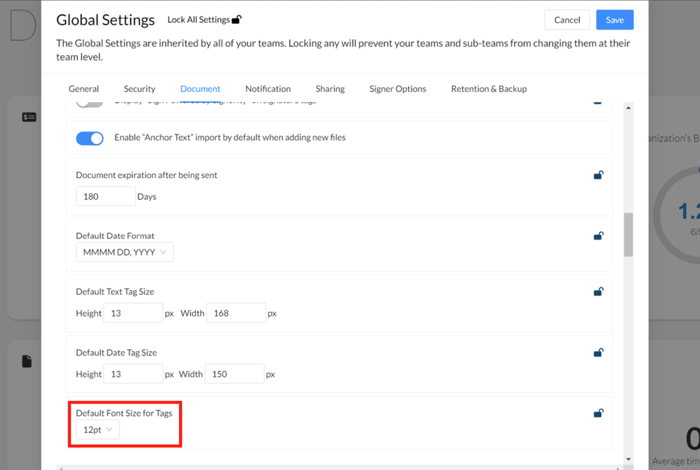Viewport: 700px width, 470px height.
Task: Click the Text Tag Width field
Action: pos(235,314)
